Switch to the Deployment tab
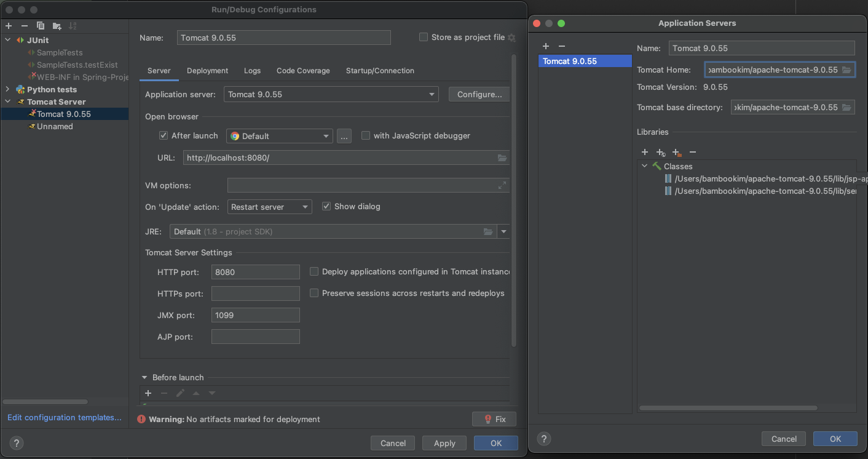This screenshot has height=459, width=868. pos(208,71)
